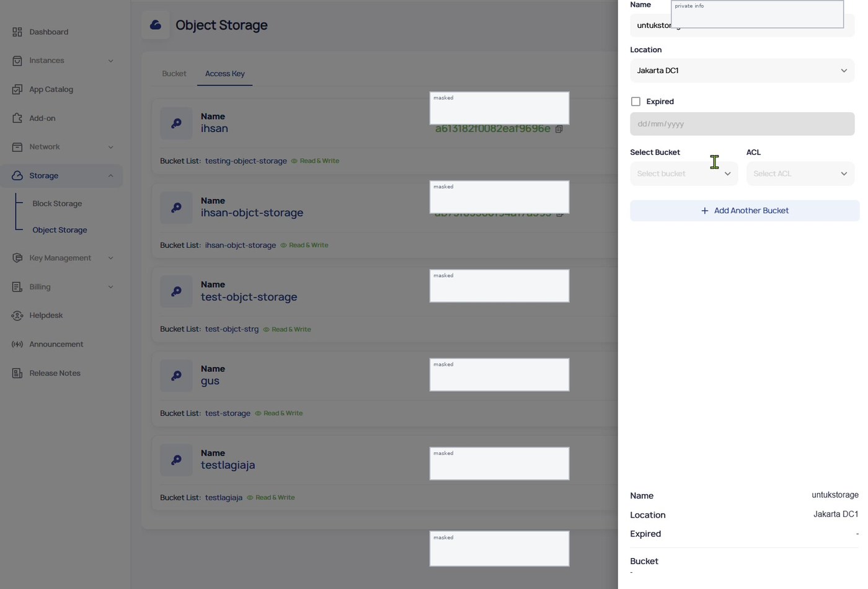Click the dd/mm/yyyy expiry date field

pos(742,124)
